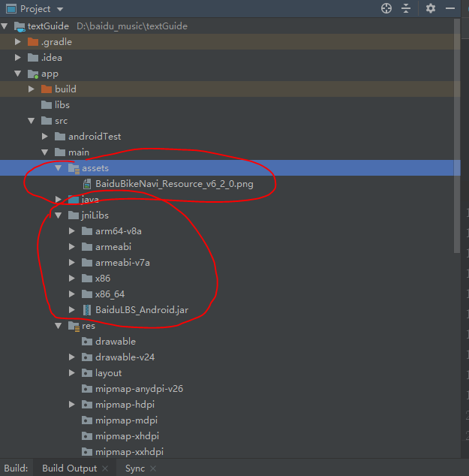Collapse the res folder arrow

click(59, 326)
